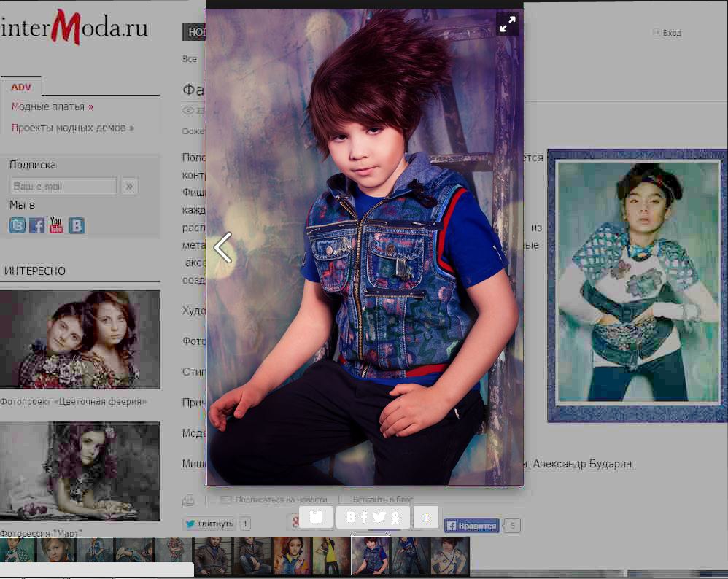Share photo via VK icon in lightbox bar
The width and height of the screenshot is (728, 579).
351,517
